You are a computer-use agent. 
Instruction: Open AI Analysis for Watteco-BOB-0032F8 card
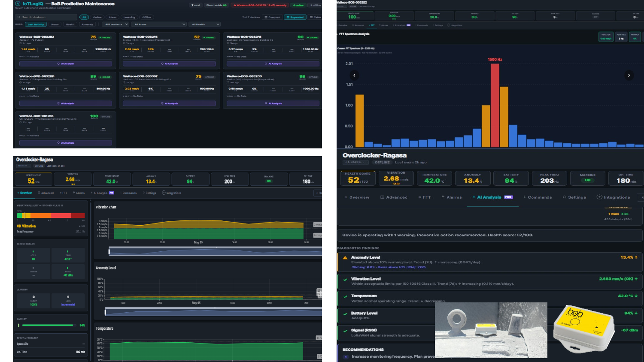tap(273, 64)
